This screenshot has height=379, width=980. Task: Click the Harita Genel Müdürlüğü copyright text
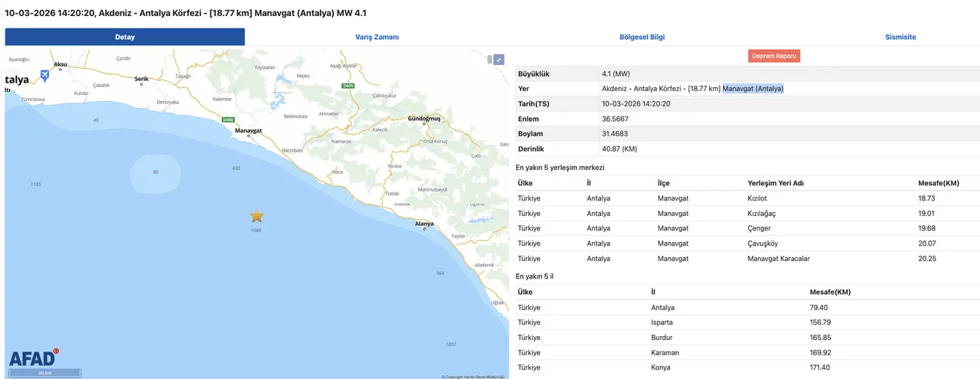tap(472, 376)
